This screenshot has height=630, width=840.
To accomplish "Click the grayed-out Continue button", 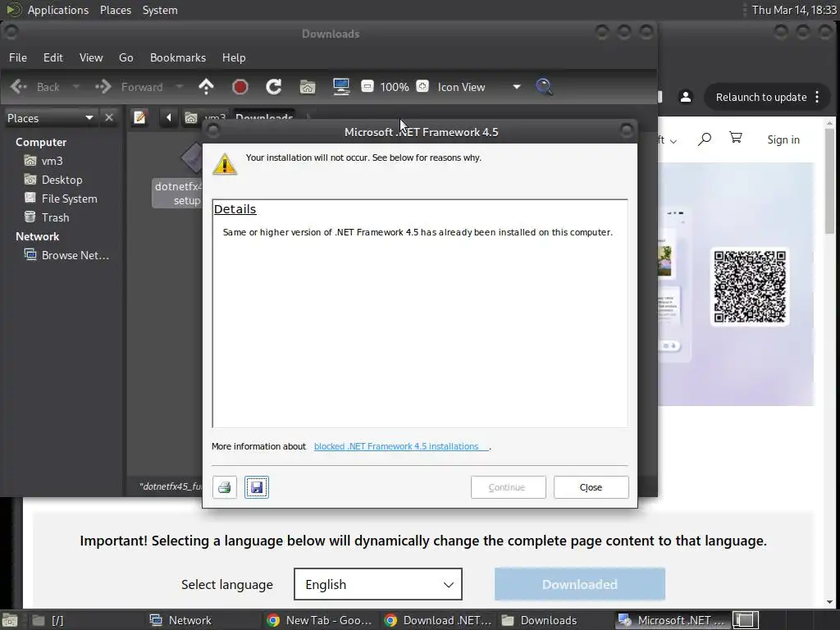I will pos(508,487).
